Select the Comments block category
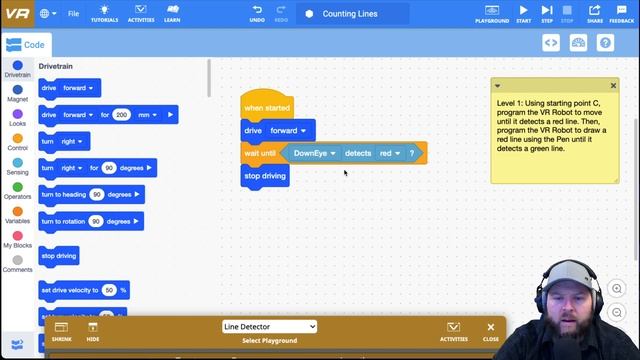The width and height of the screenshot is (640, 360). pos(18,264)
